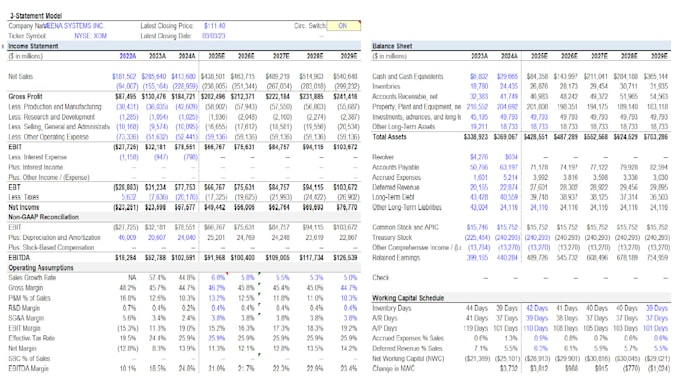Click the Total Assets row label
The width and height of the screenshot is (680, 392).
(389, 137)
